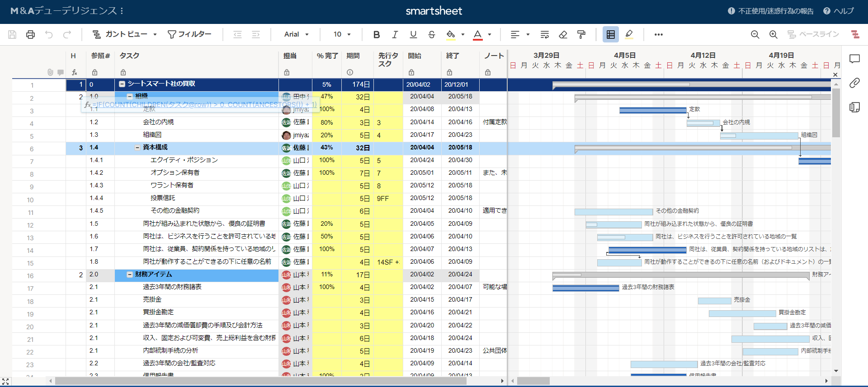Screen dimensions: 868x387
Task: Toggle italic text formatting
Action: [395, 34]
